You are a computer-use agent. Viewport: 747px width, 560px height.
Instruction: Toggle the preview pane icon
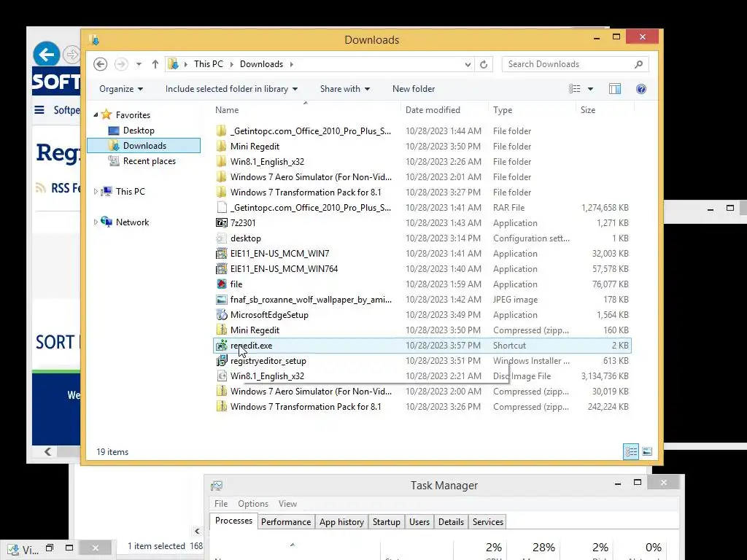point(615,89)
